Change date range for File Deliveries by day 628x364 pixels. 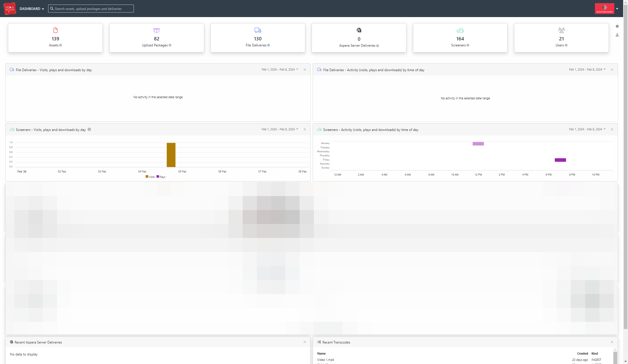pos(280,69)
